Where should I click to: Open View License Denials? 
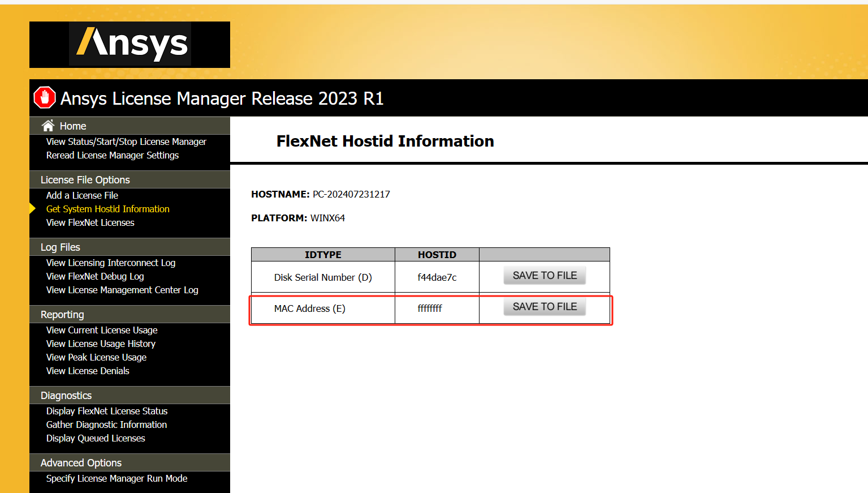[x=88, y=371]
